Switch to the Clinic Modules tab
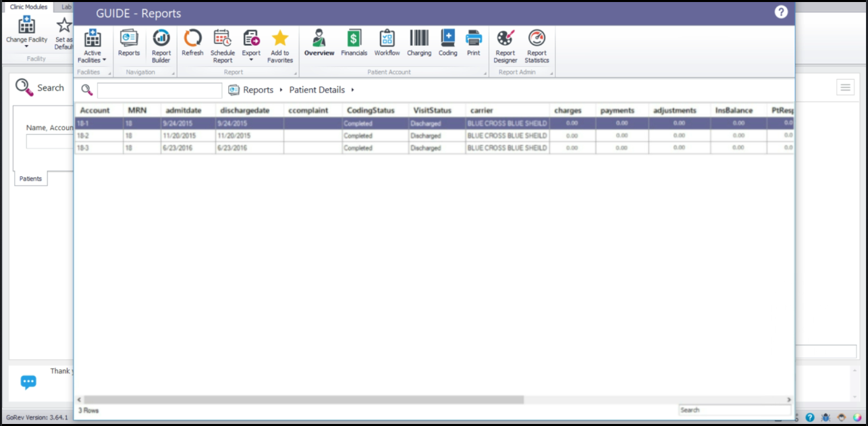This screenshot has width=868, height=426. [28, 7]
